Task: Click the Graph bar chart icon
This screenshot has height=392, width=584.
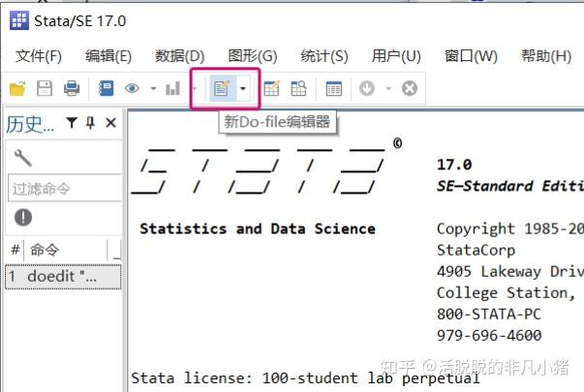Action: [172, 88]
